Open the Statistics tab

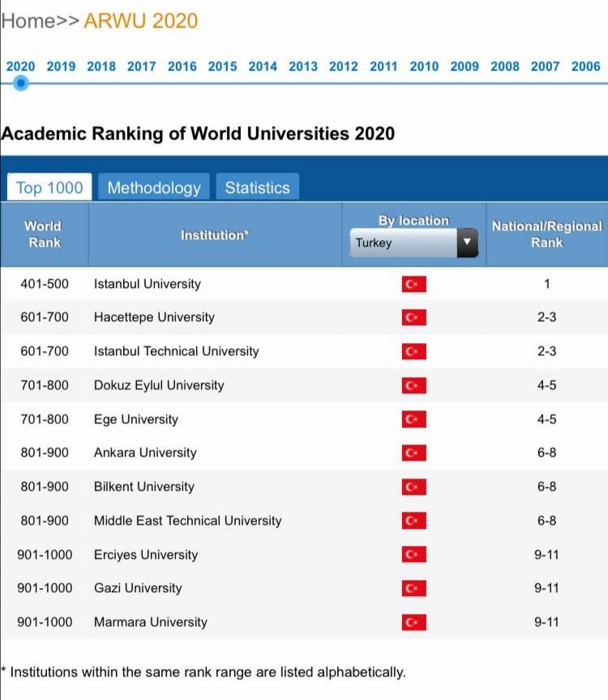[x=257, y=187]
